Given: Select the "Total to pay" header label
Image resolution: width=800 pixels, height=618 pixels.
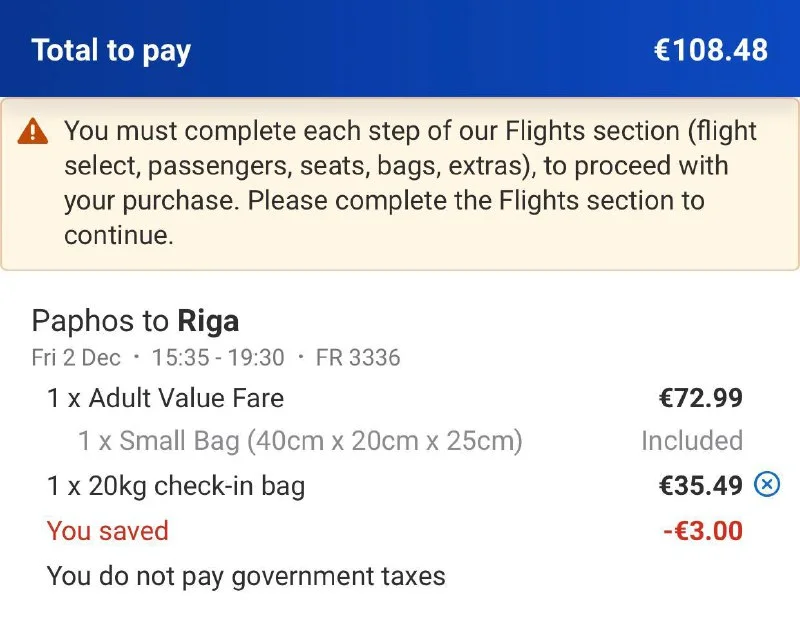Looking at the screenshot, I should [x=111, y=51].
